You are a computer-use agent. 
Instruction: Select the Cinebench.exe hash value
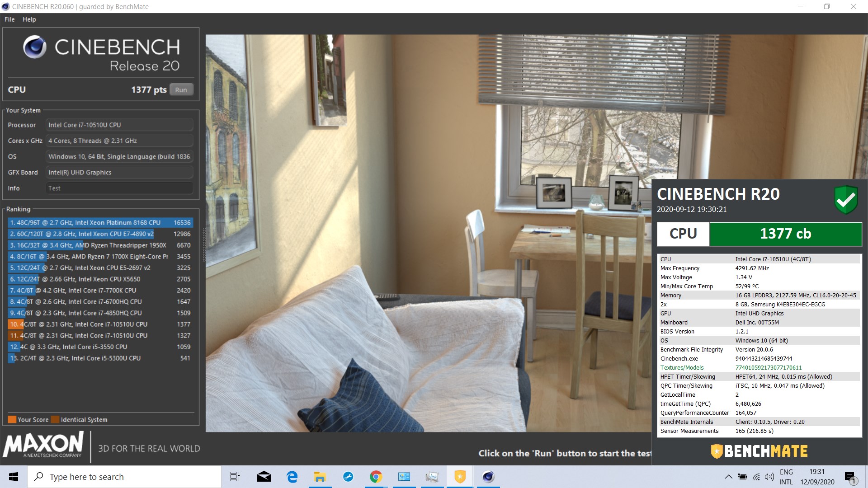[764, 358]
